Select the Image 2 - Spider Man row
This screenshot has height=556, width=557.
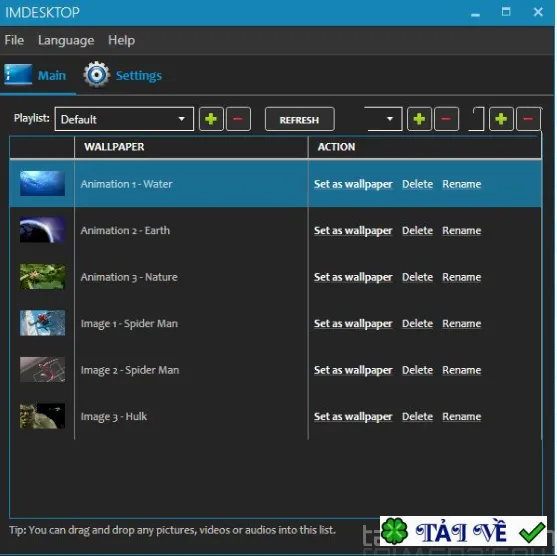coord(276,370)
